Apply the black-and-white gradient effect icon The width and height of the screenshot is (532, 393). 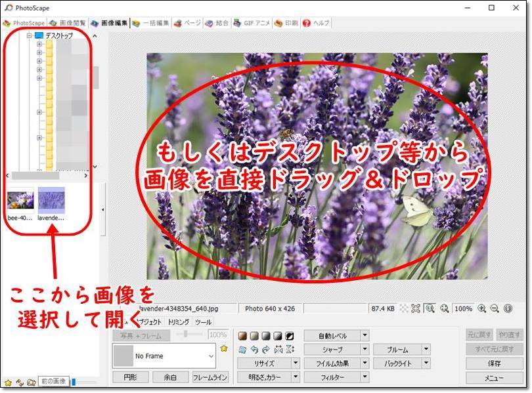click(x=278, y=336)
